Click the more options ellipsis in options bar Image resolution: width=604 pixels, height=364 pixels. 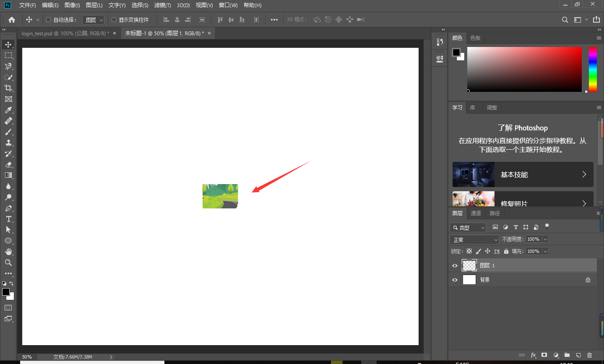[274, 20]
